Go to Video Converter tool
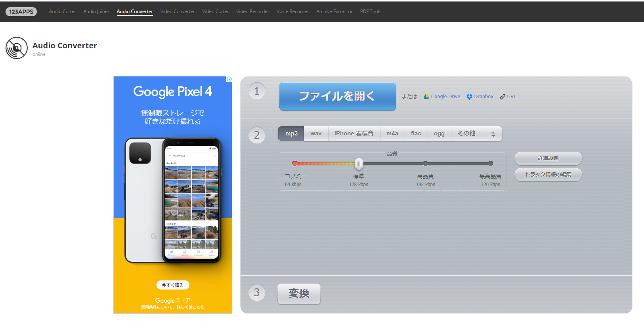This screenshot has height=322, width=644. pos(178,11)
